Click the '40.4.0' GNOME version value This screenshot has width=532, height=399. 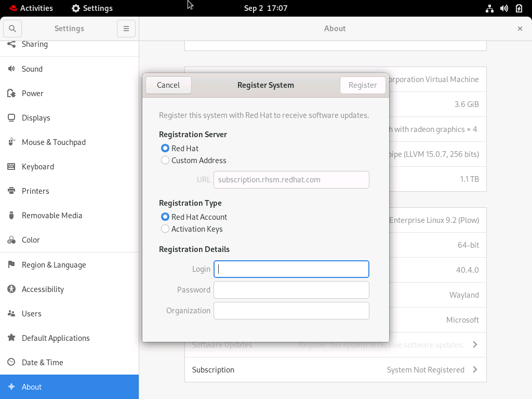click(467, 270)
